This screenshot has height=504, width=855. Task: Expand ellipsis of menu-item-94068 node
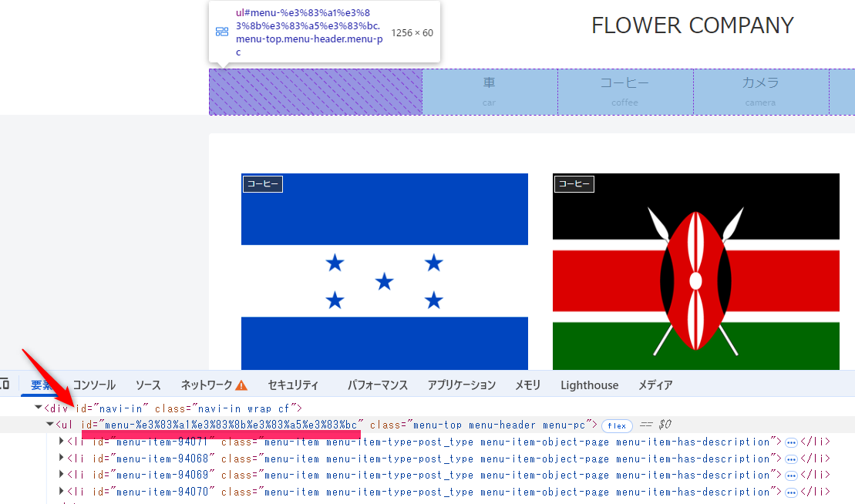coord(791,459)
